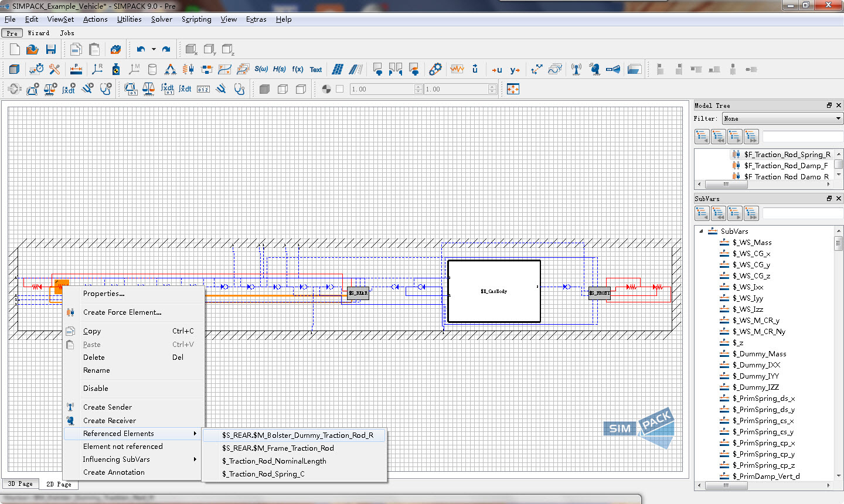
Task: Click Model Tree search input field
Action: (802, 137)
